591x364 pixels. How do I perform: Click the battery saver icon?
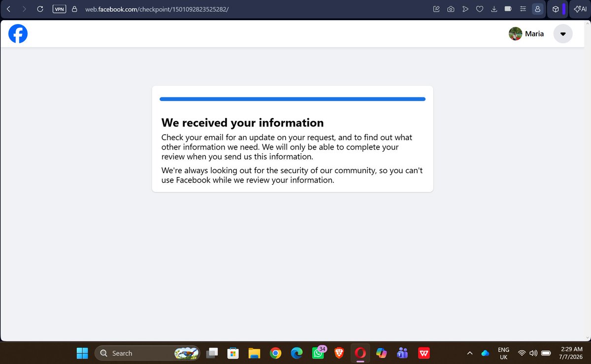508,9
